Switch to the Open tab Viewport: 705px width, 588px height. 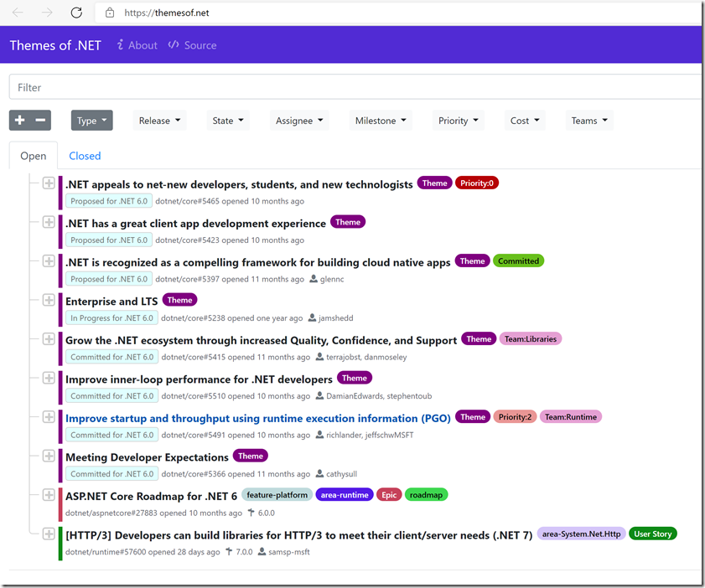pyautogui.click(x=34, y=156)
